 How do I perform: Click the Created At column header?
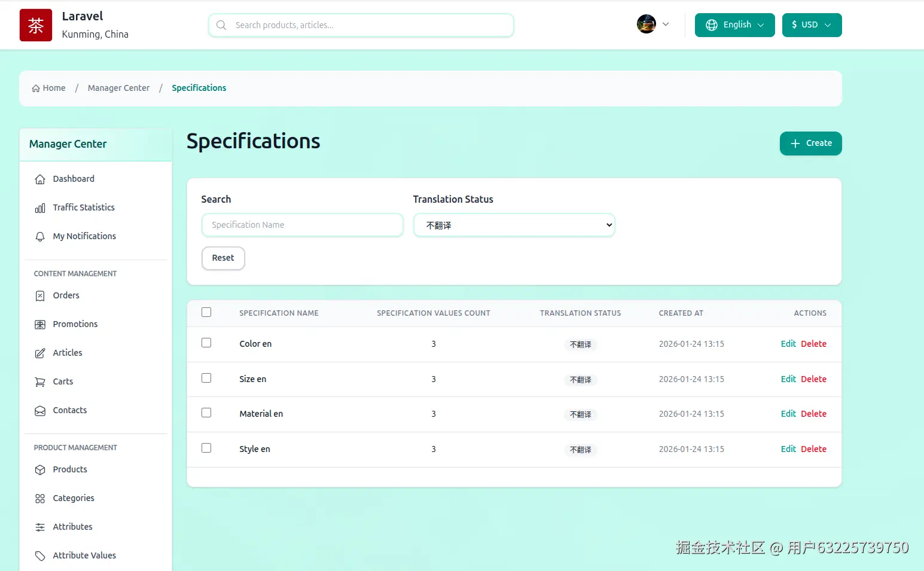[x=681, y=313]
